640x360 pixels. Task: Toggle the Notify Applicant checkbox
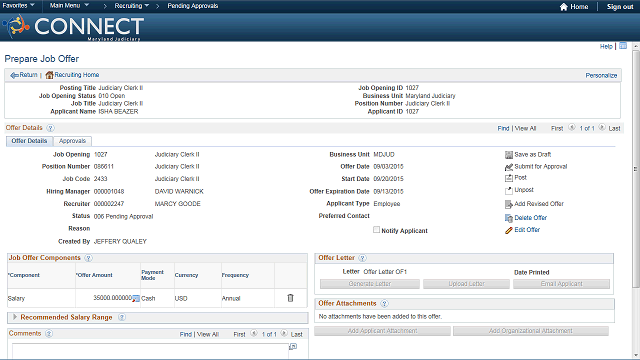pos(376,230)
